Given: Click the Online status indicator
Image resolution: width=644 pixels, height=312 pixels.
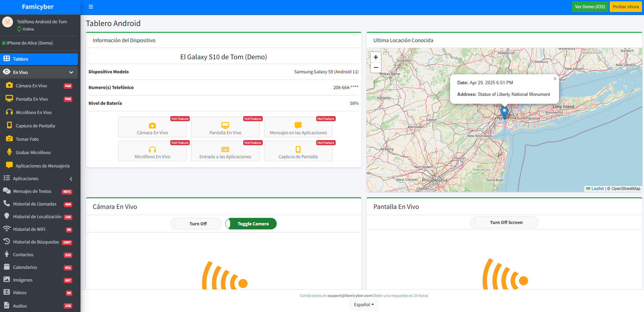Looking at the screenshot, I should [26, 29].
